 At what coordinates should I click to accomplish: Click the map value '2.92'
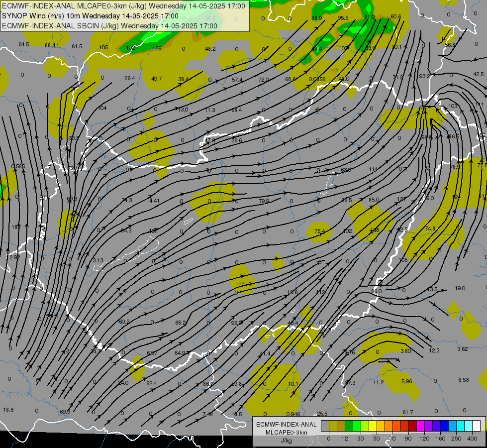click(14, 257)
